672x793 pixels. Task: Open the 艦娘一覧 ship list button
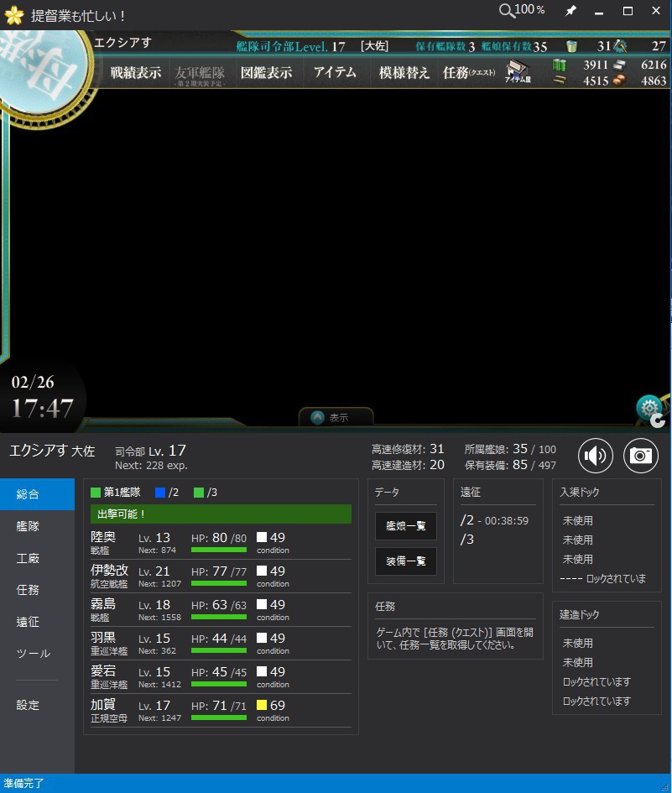pyautogui.click(x=405, y=526)
